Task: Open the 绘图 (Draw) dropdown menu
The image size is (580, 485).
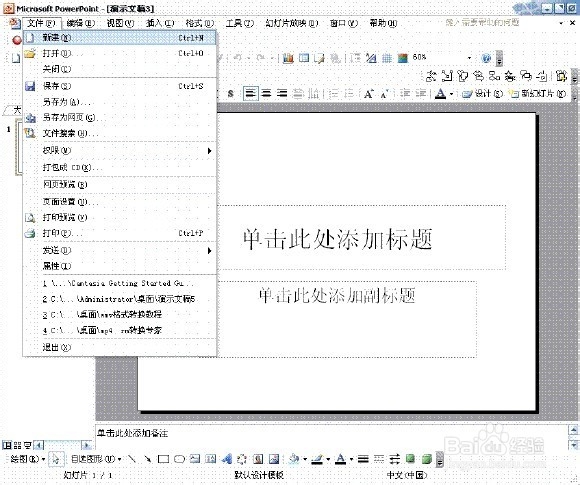Action: point(27,459)
